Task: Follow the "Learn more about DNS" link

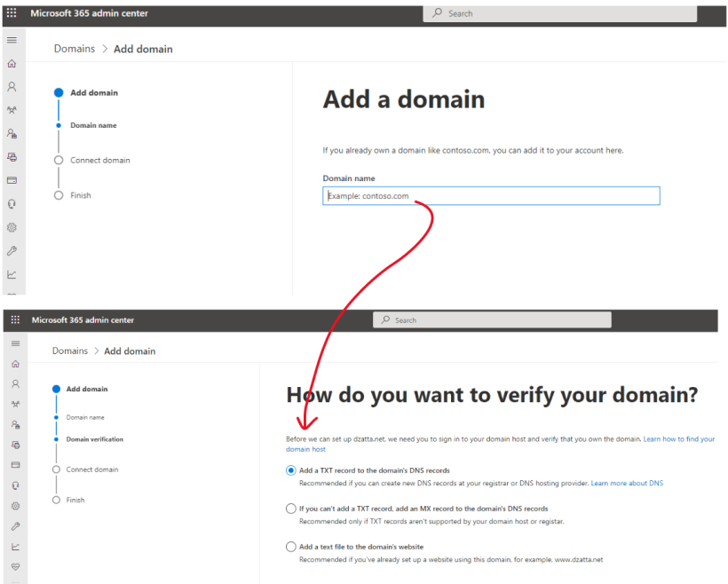Action: pyautogui.click(x=627, y=484)
